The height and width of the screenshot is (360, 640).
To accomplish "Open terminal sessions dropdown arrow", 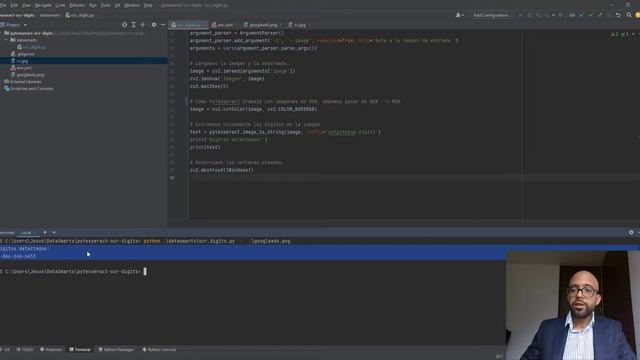I will [54, 232].
